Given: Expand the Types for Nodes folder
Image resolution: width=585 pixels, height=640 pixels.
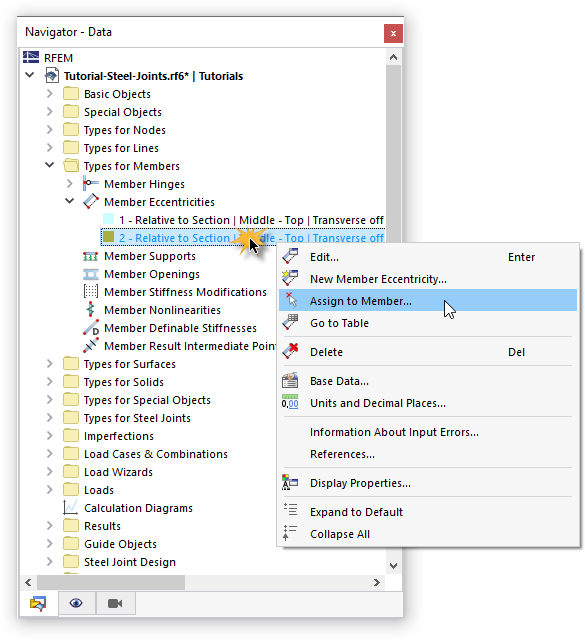Looking at the screenshot, I should click(x=49, y=129).
